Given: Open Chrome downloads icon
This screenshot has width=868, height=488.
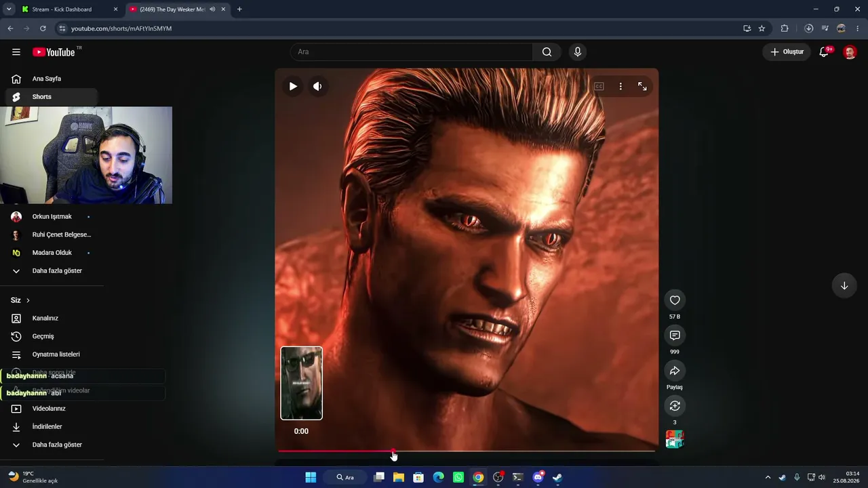Looking at the screenshot, I should tap(809, 28).
